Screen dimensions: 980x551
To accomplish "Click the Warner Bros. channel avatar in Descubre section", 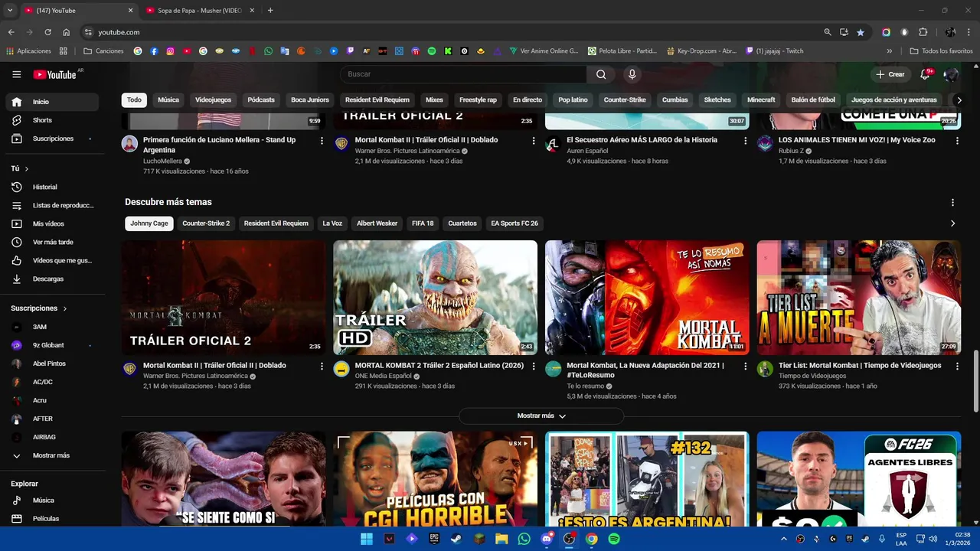I will [129, 369].
